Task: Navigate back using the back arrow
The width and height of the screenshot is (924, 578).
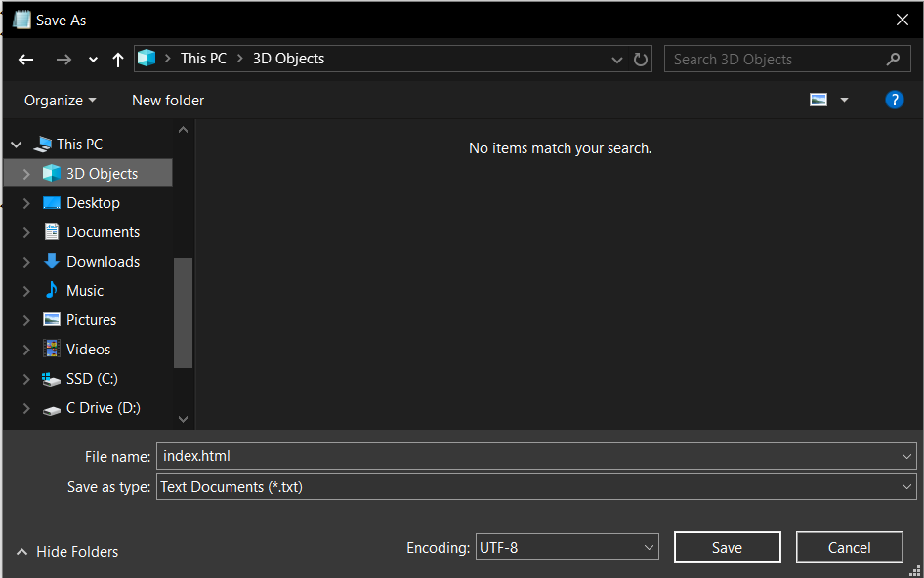Action: (25, 59)
